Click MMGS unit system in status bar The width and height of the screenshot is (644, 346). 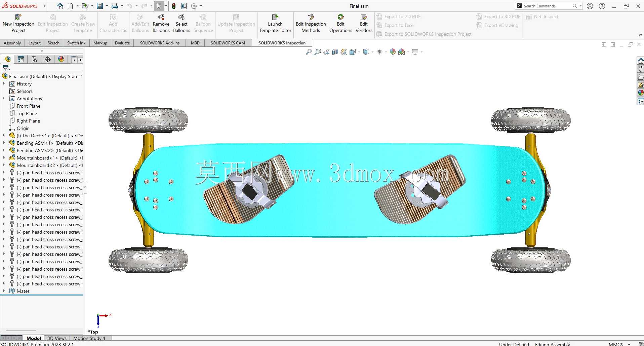[616, 344]
